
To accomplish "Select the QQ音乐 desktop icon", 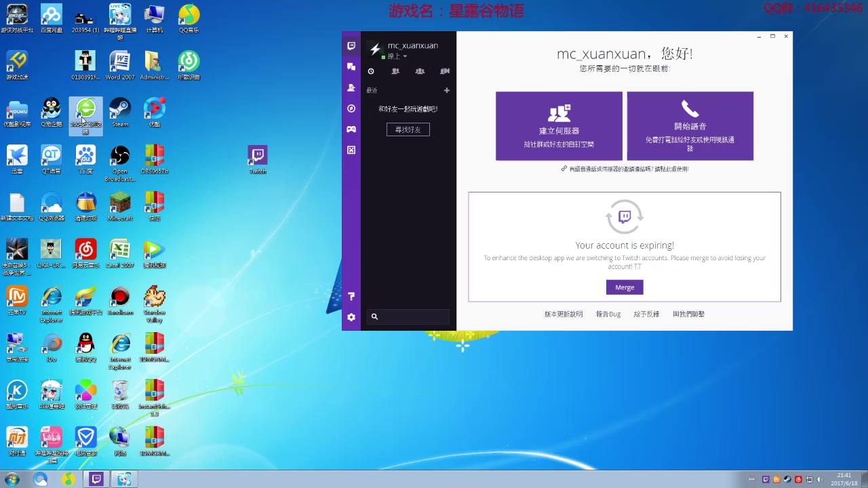I will [189, 18].
